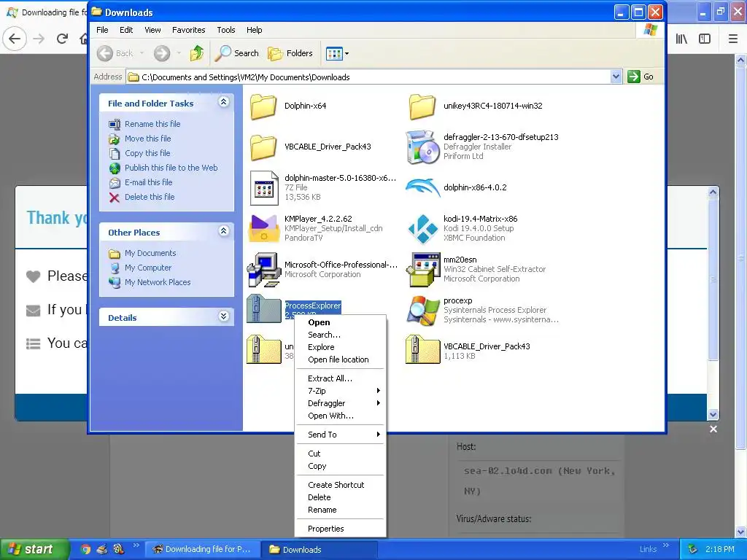Click Delete this file link
Image resolution: width=747 pixels, height=560 pixels.
click(x=150, y=197)
